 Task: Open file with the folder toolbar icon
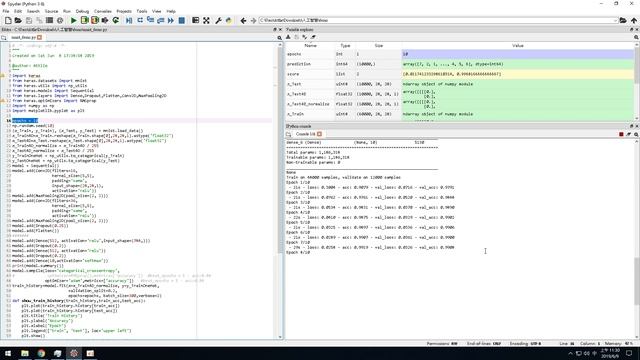[18, 20]
